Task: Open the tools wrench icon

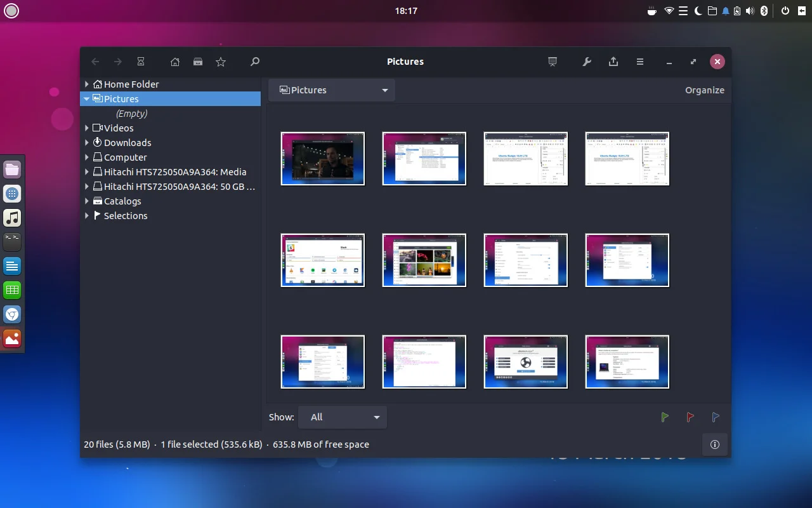Action: point(587,62)
